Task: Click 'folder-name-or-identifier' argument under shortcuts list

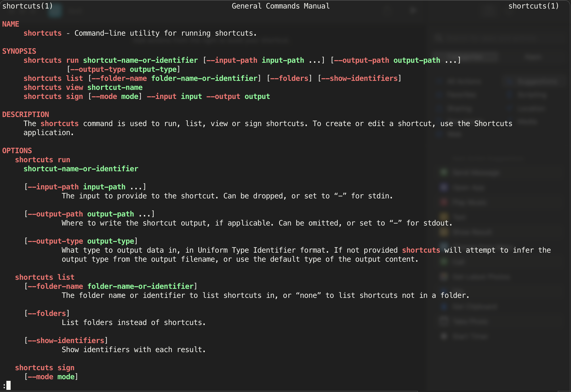Action: (140, 286)
